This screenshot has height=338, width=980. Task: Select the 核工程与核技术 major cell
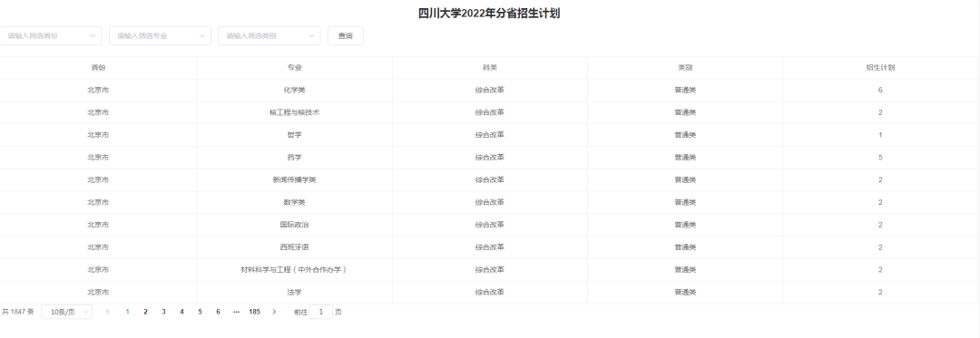[295, 113]
